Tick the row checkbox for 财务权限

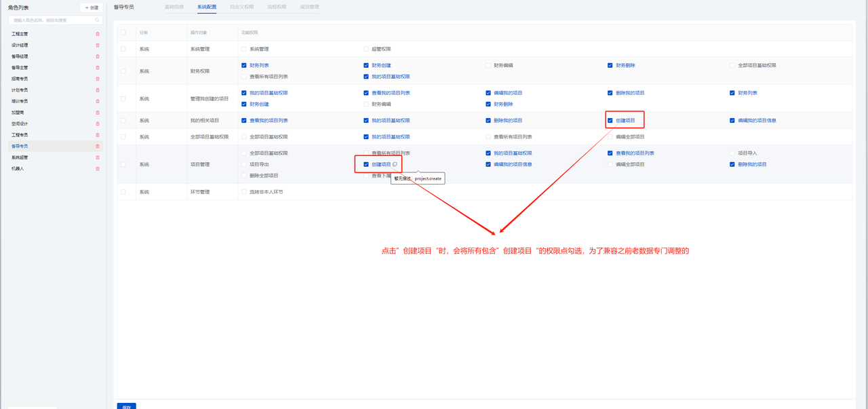click(x=123, y=71)
